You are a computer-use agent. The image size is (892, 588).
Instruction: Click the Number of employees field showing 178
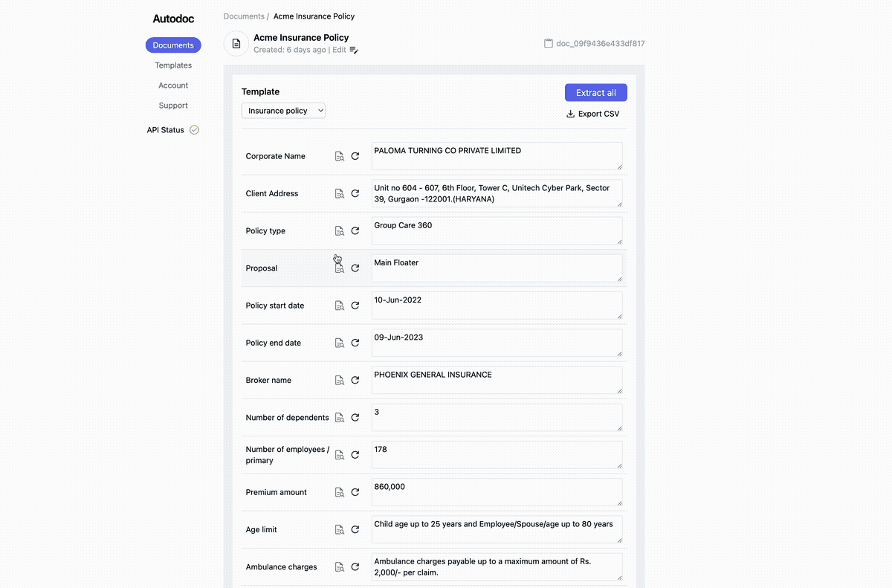click(497, 455)
